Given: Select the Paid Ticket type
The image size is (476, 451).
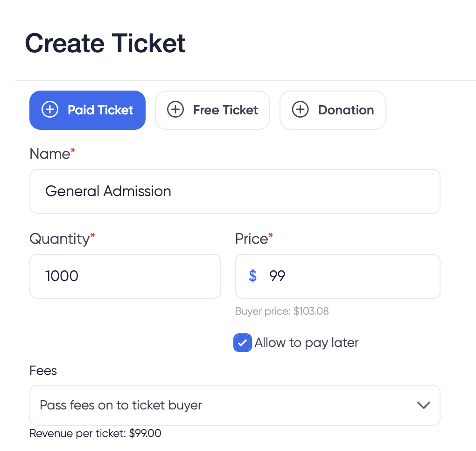Looking at the screenshot, I should [x=87, y=110].
